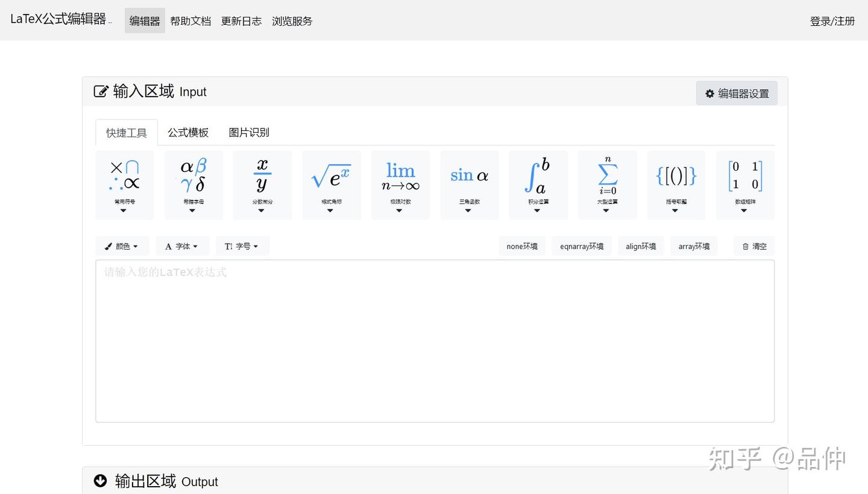Screen dimensions: 868x494
Task: Click inside the LaTeX expression input area
Action: (434, 338)
